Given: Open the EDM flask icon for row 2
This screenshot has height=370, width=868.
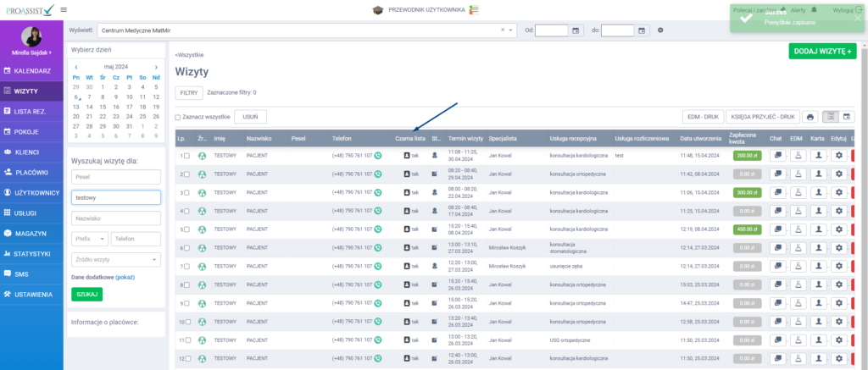Looking at the screenshot, I should 797,174.
